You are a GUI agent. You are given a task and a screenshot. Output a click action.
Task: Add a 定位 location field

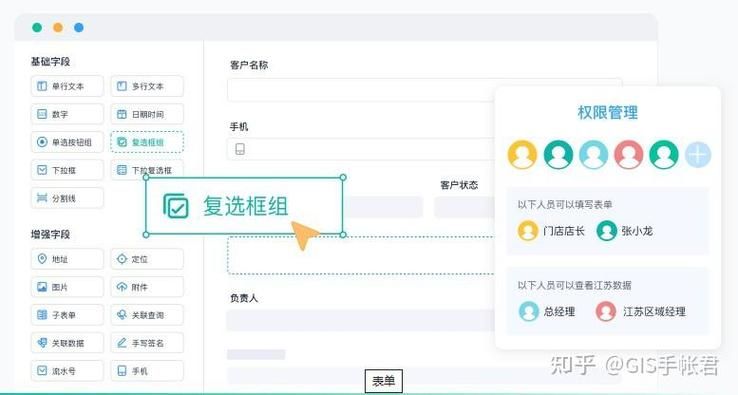(147, 259)
